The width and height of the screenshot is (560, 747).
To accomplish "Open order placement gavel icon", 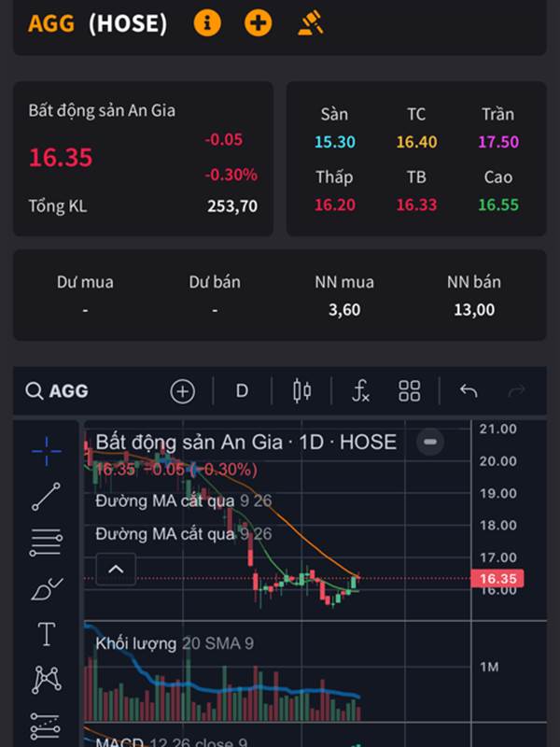I will tap(311, 22).
